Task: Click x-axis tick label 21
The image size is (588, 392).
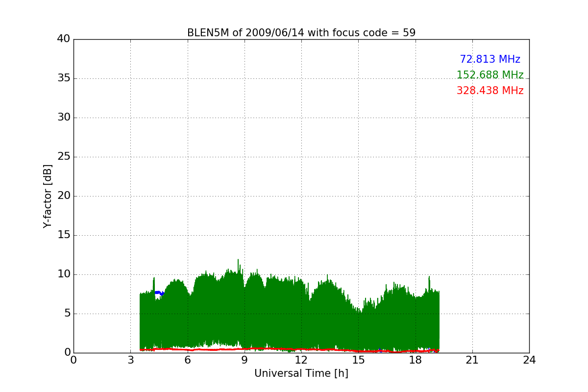Action: pos(472,360)
